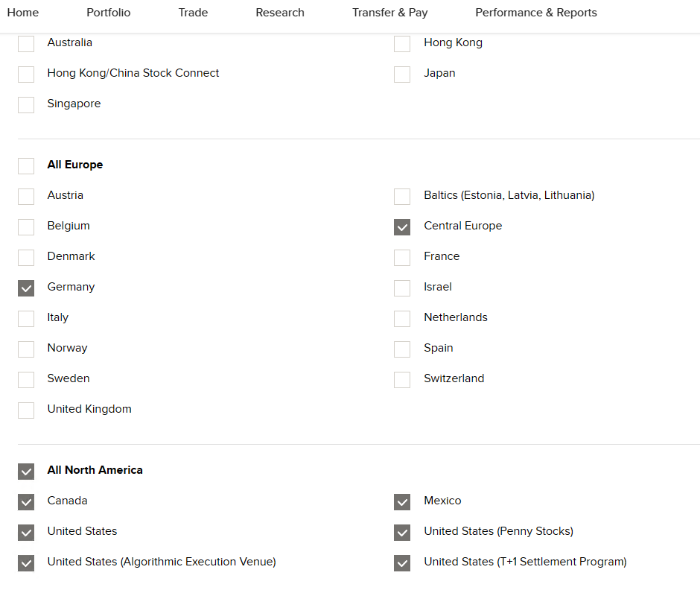Tick the Japan checkbox
700x593 pixels.
[402, 74]
